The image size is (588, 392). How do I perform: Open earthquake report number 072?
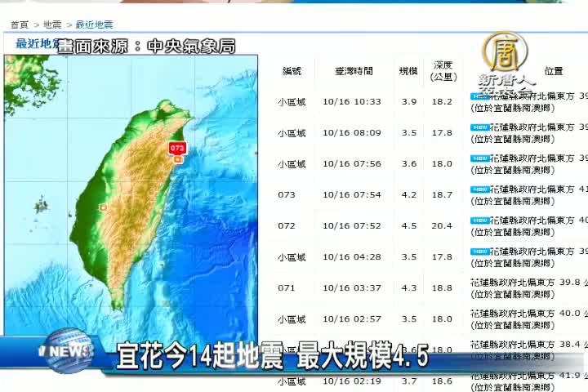click(x=287, y=226)
